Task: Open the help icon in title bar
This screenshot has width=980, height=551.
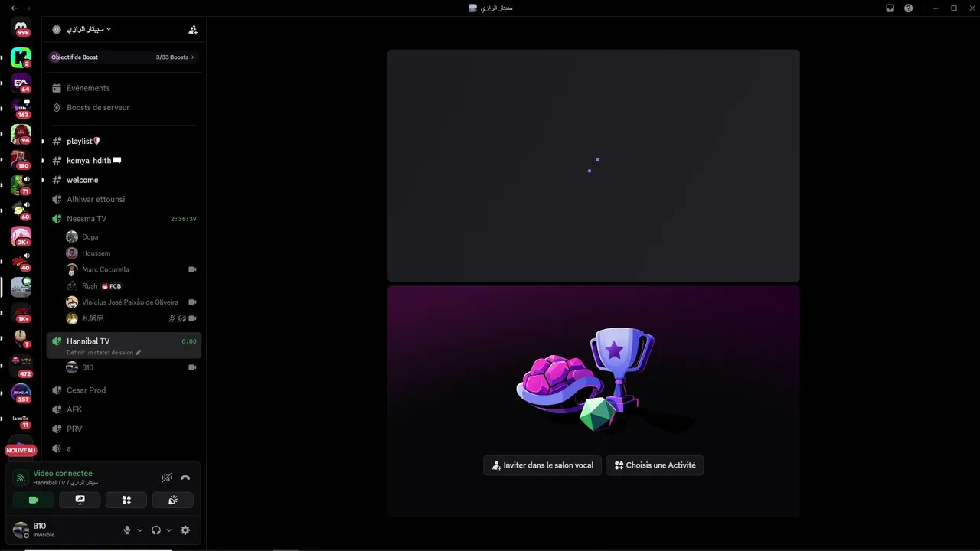Action: (908, 8)
